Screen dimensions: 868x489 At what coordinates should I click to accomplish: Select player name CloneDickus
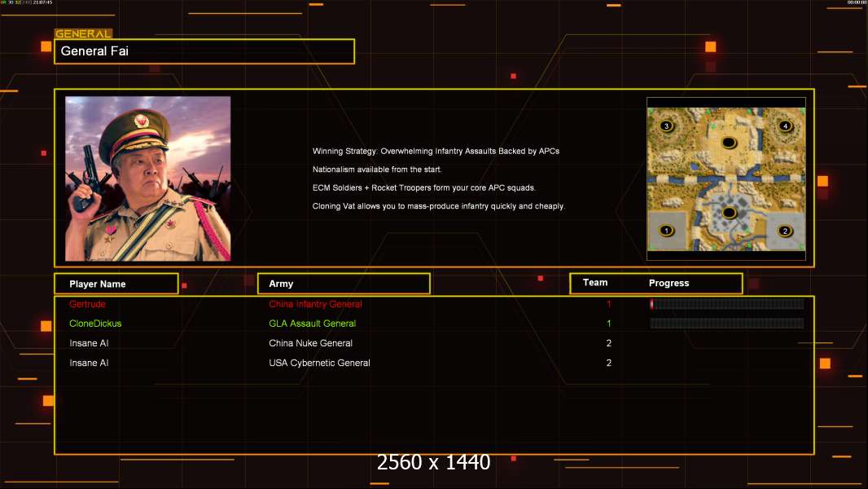95,324
